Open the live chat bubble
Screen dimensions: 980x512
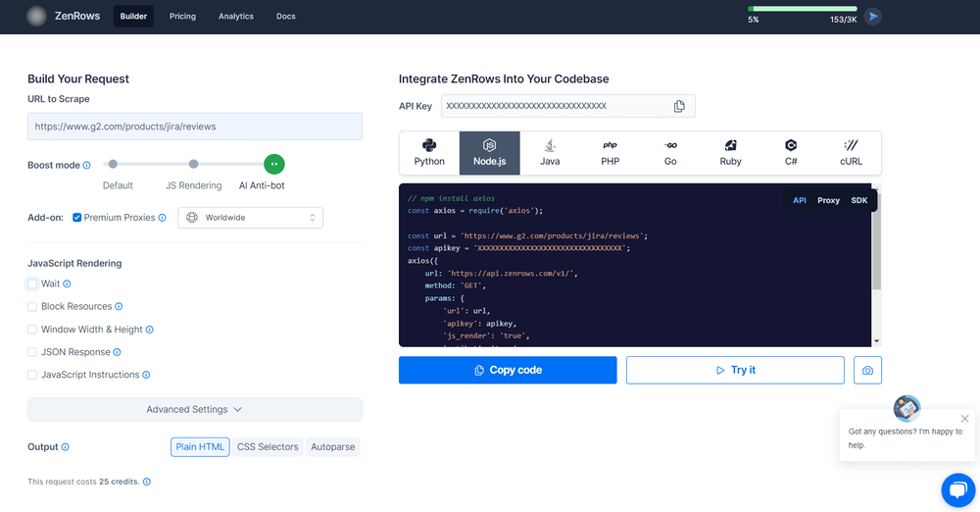pyautogui.click(x=958, y=490)
